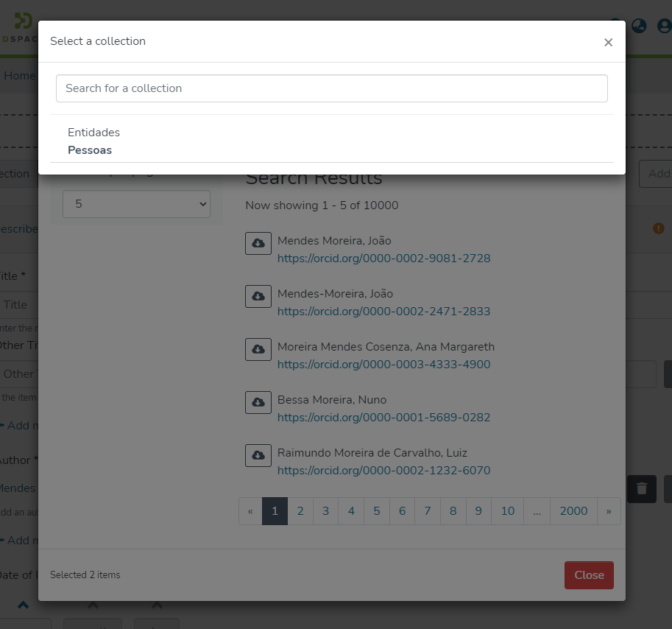This screenshot has width=672, height=629.
Task: Go to next page with » arrow
Action: coord(609,511)
